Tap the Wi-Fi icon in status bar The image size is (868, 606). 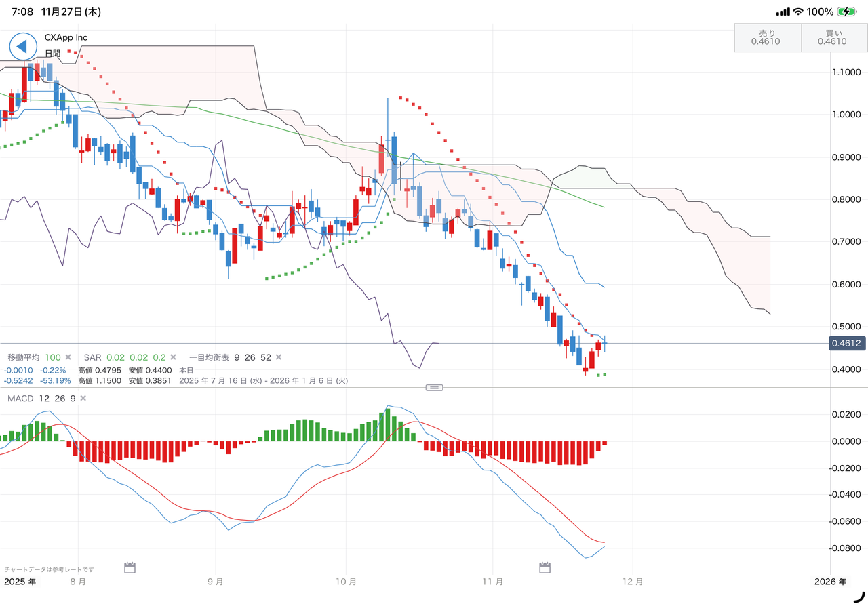pos(798,12)
